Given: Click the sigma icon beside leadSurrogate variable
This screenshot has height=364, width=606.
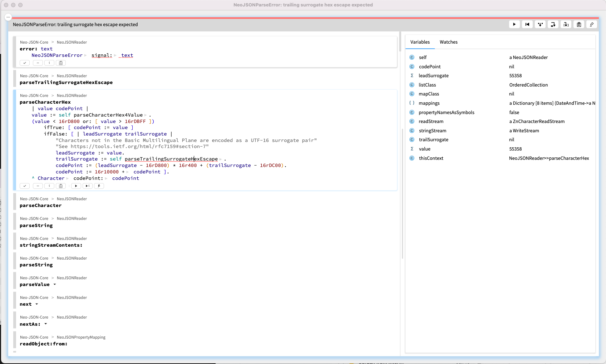Looking at the screenshot, I should (412, 75).
